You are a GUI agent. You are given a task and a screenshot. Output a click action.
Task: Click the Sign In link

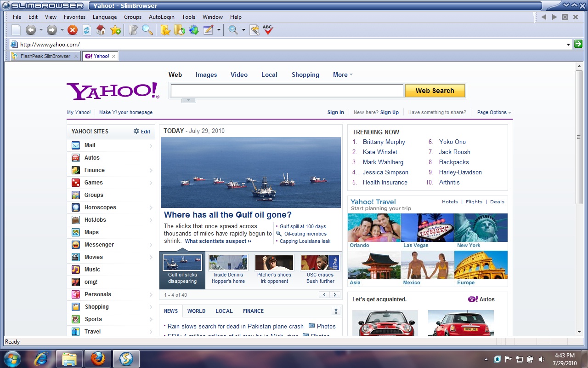[335, 112]
